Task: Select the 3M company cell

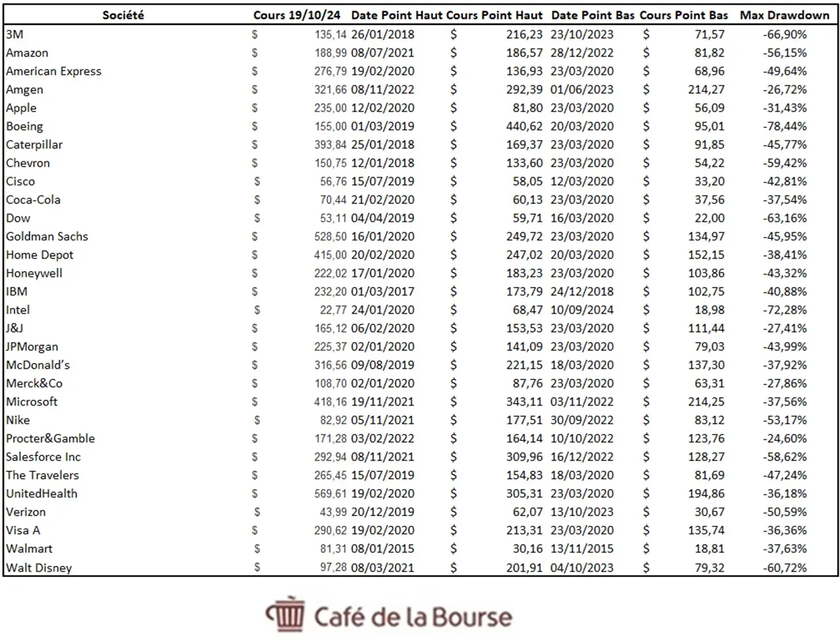Action: [x=14, y=34]
